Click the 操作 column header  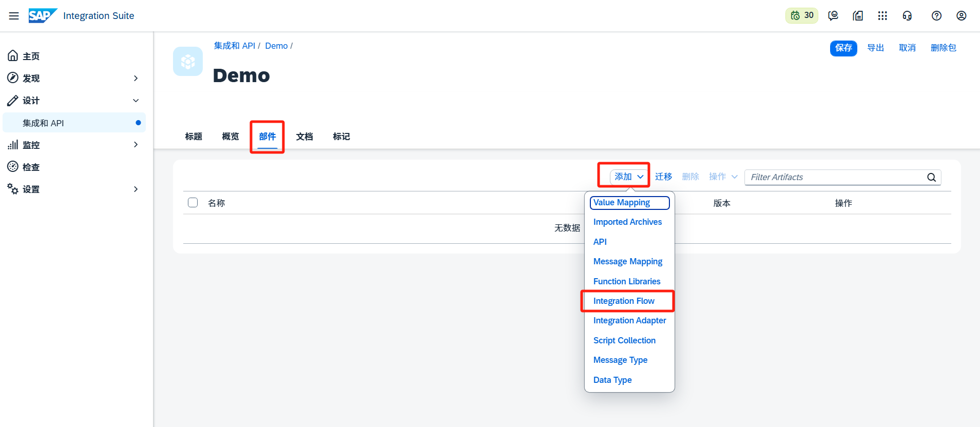click(x=843, y=203)
